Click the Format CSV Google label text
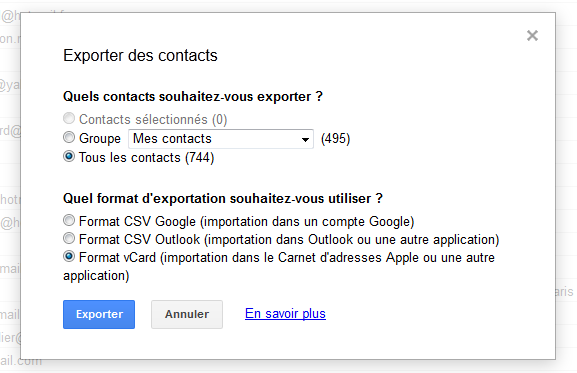The image size is (577, 373). coord(247,221)
